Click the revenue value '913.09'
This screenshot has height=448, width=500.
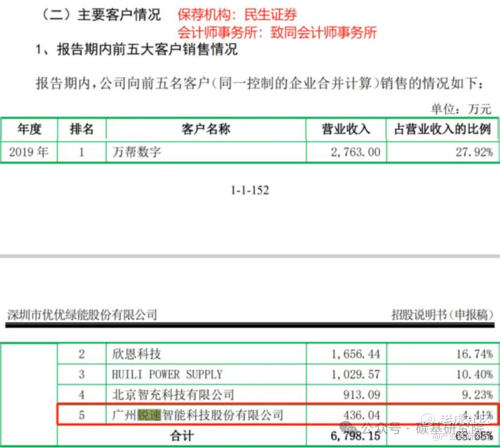(x=362, y=395)
